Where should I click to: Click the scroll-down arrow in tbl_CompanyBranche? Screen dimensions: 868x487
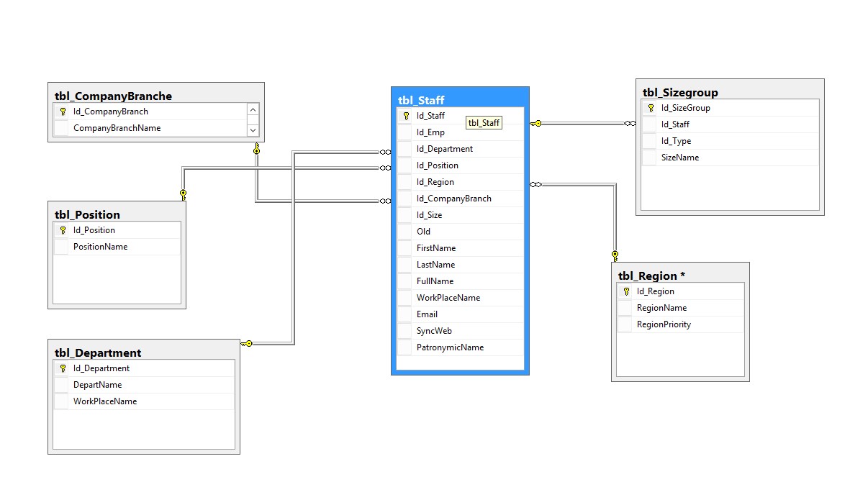coord(253,130)
